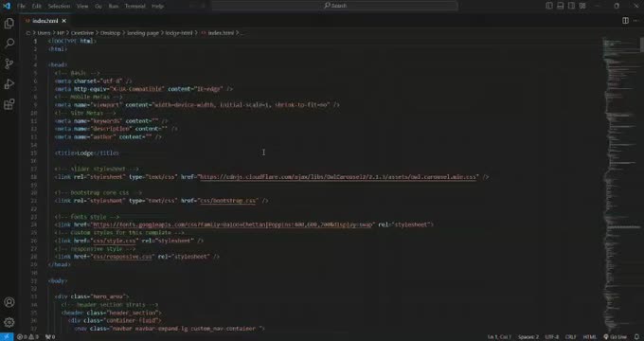
Task: Open the Terminal menu
Action: [135, 7]
